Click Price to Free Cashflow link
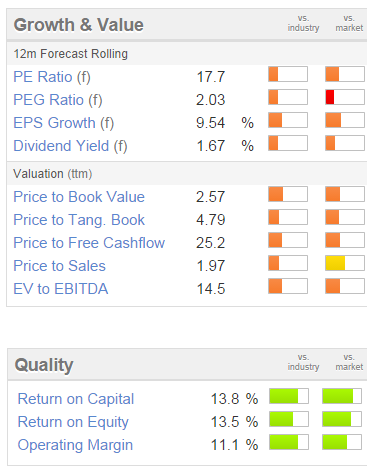367x476 pixels. 89,243
